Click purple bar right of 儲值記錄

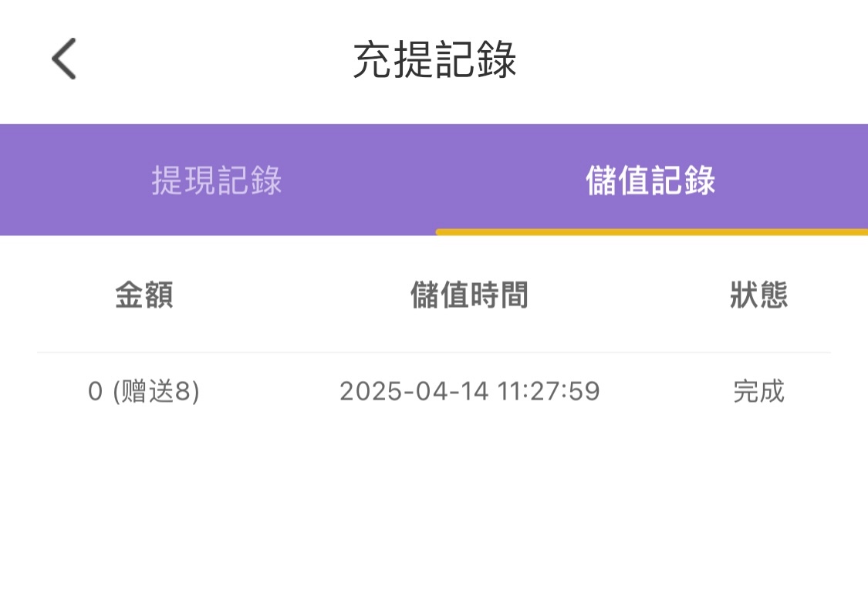click(795, 180)
